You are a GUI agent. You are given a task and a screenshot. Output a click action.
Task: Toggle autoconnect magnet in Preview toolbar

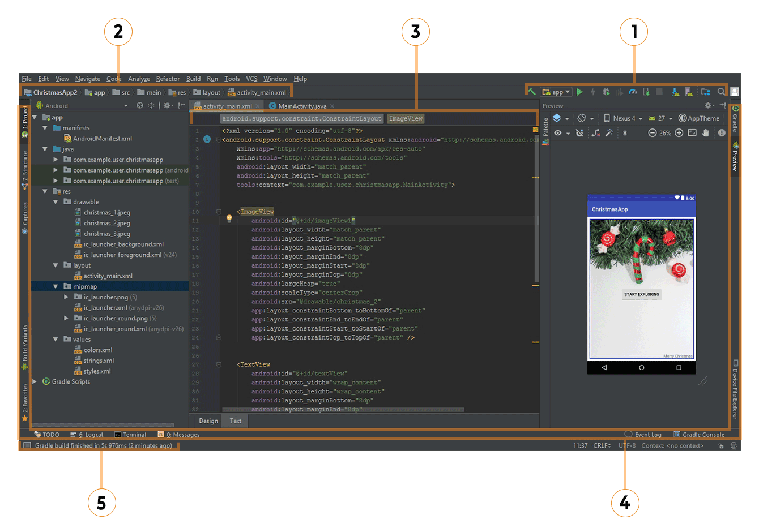pyautogui.click(x=579, y=133)
